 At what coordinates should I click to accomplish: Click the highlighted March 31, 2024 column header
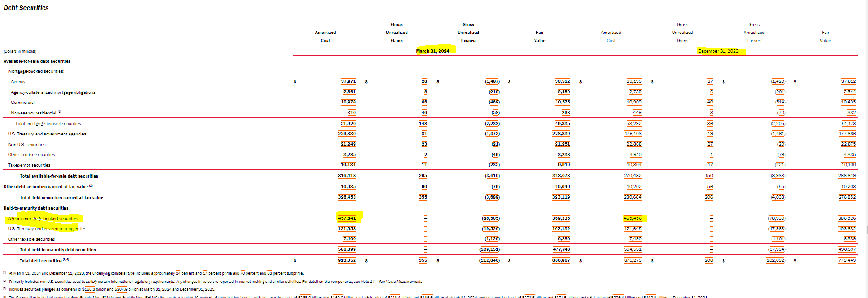[x=433, y=51]
